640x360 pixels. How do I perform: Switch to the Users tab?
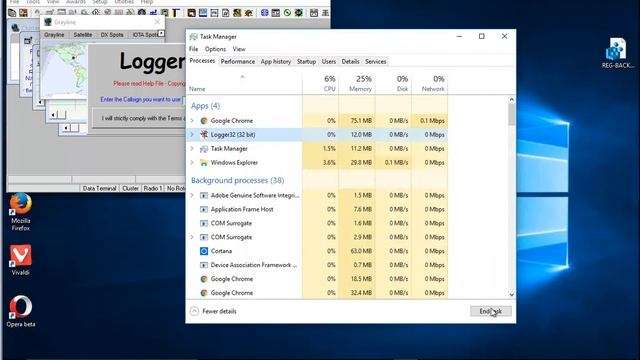click(329, 62)
